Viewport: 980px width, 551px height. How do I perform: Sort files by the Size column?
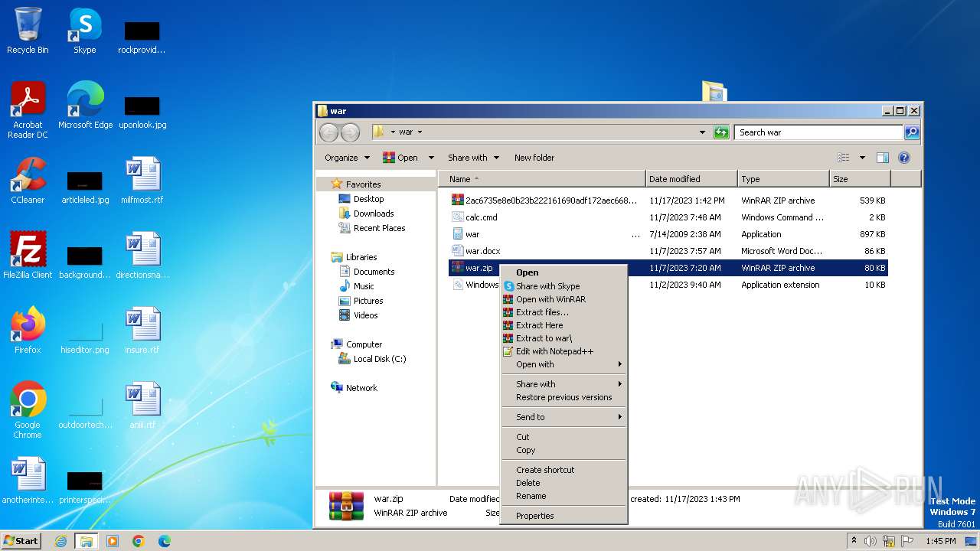(860, 179)
